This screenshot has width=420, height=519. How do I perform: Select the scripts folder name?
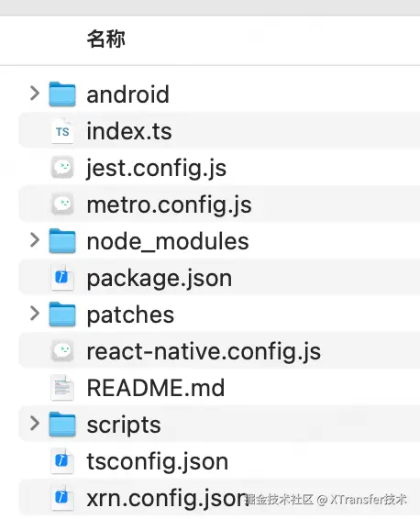[x=124, y=425]
